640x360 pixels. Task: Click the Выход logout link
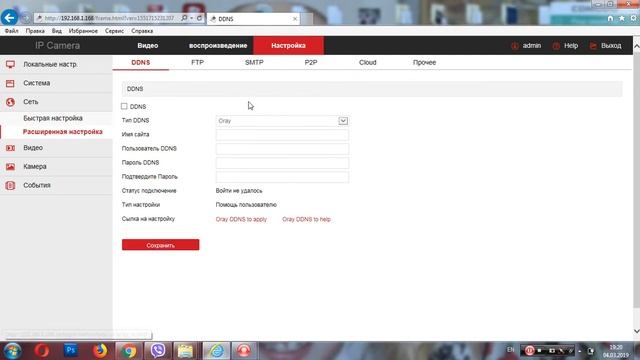pyautogui.click(x=611, y=46)
